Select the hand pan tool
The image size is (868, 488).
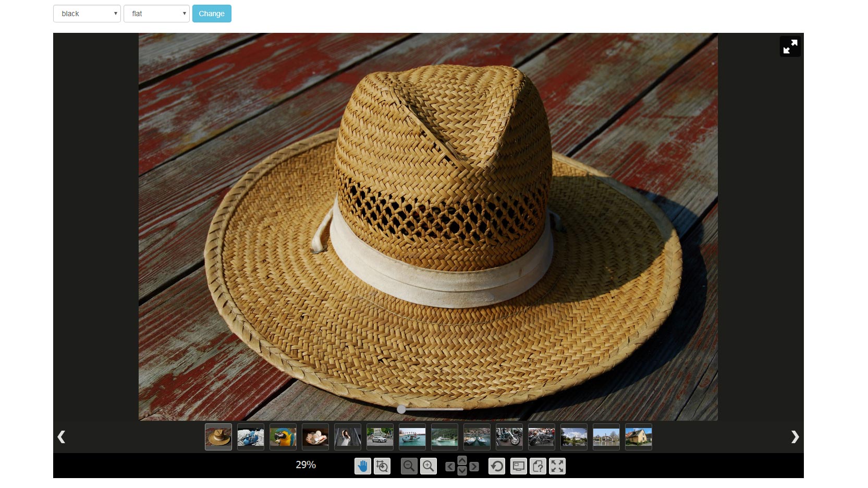[363, 466]
